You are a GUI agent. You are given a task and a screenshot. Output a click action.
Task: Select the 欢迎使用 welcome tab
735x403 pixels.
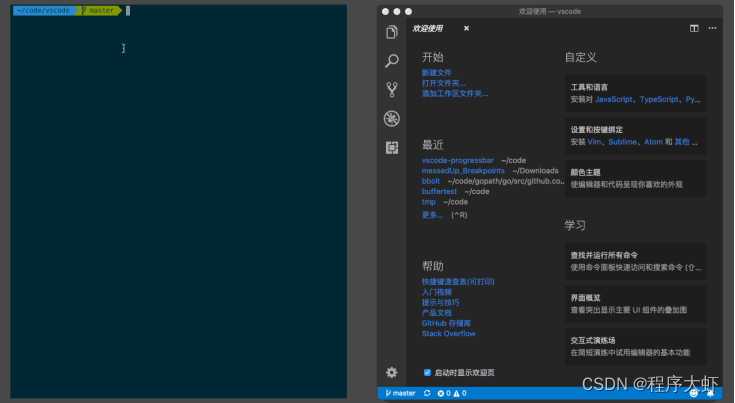click(x=428, y=29)
